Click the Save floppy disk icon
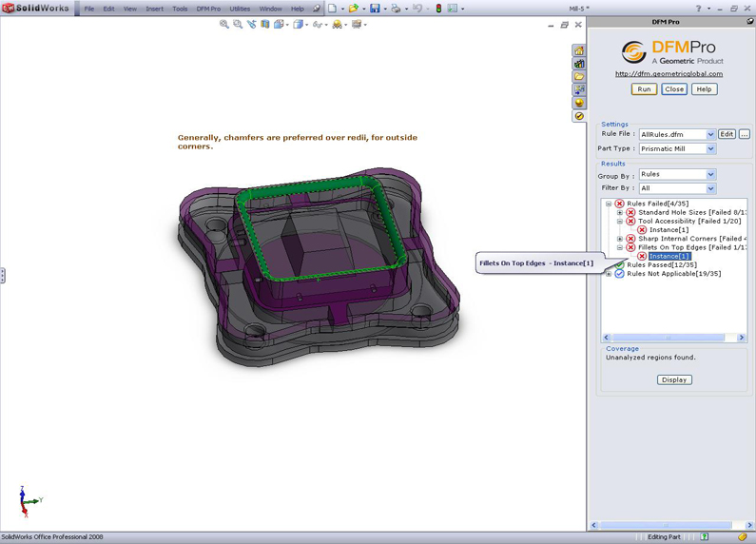The image size is (756, 544). pyautogui.click(x=375, y=9)
